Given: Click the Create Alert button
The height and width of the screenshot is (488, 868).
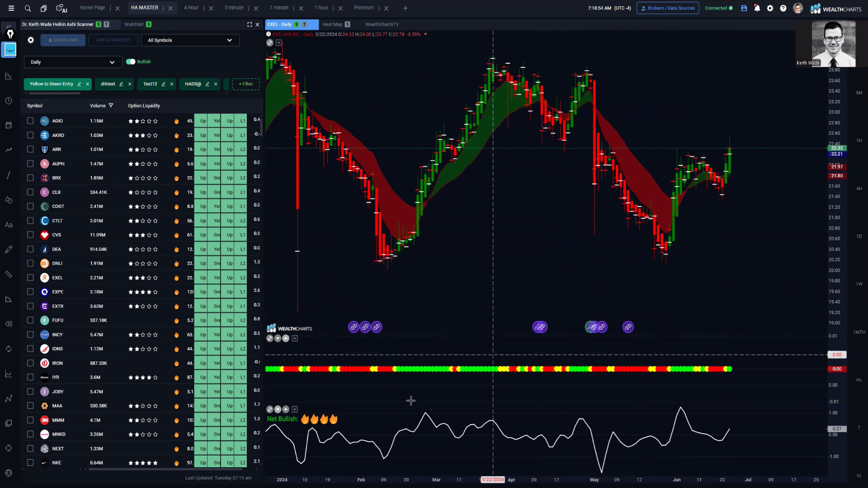Looking at the screenshot, I should tap(63, 40).
